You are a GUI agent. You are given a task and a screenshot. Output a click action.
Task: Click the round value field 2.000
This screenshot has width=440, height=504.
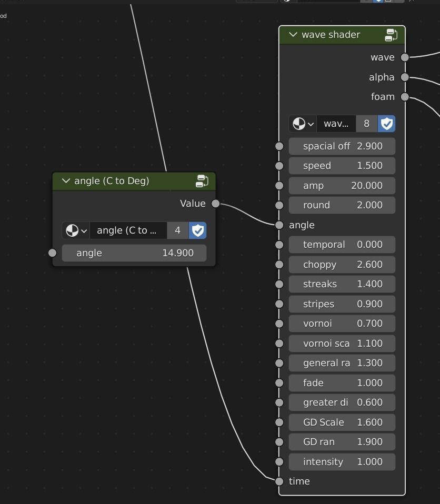pyautogui.click(x=342, y=205)
